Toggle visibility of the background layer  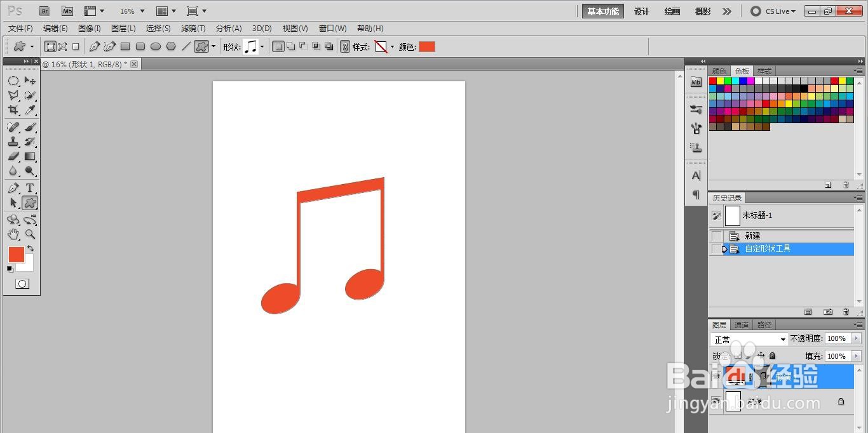click(x=716, y=401)
